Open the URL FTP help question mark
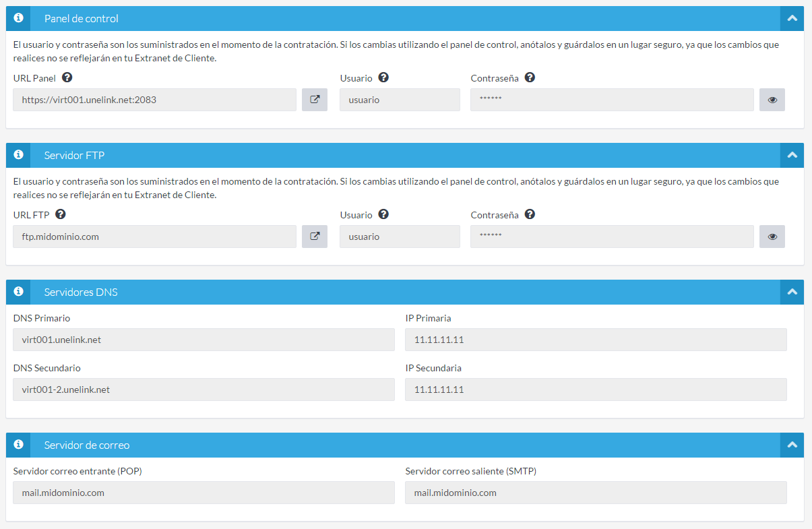Screen dimensions: 812x529 point(61,214)
